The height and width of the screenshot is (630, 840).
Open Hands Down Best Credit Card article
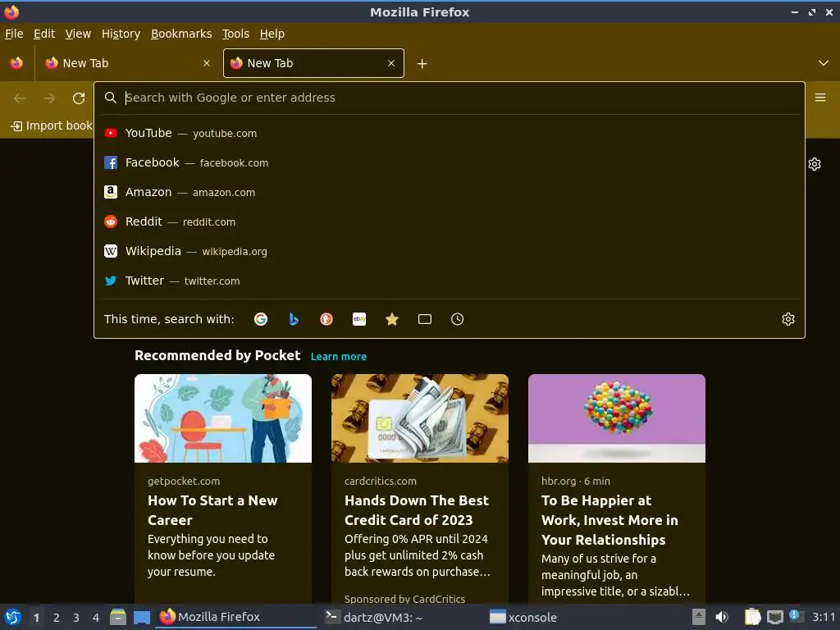click(x=417, y=510)
